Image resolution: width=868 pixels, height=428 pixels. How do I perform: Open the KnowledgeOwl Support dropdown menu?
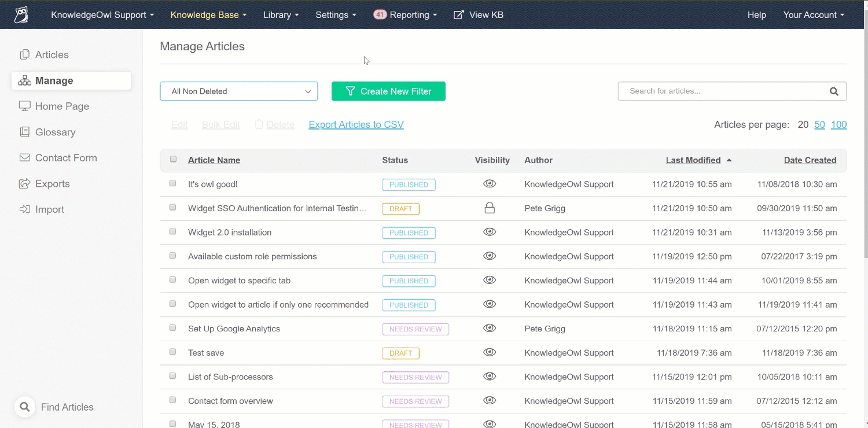(x=102, y=15)
